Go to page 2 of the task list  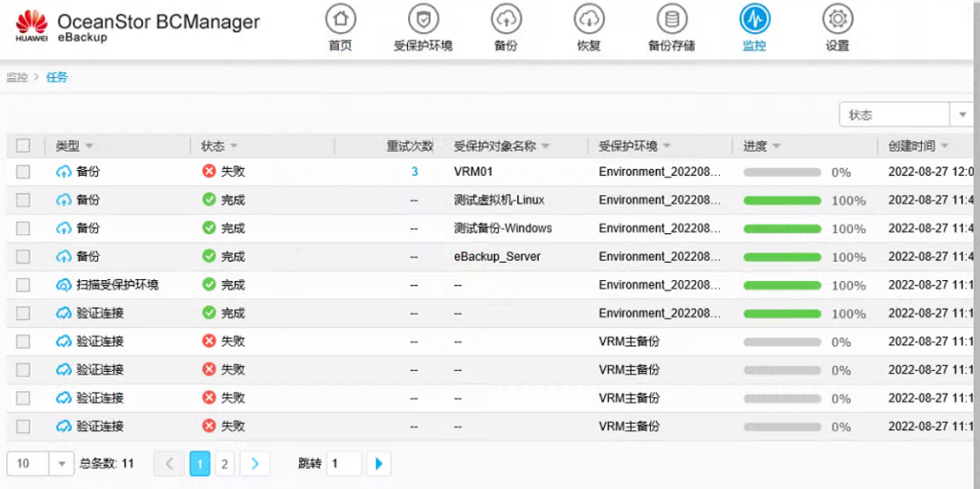[x=224, y=464]
